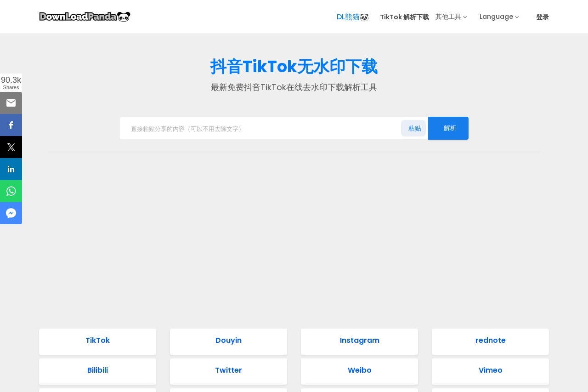Choose the TikTok platform card

pos(97,341)
